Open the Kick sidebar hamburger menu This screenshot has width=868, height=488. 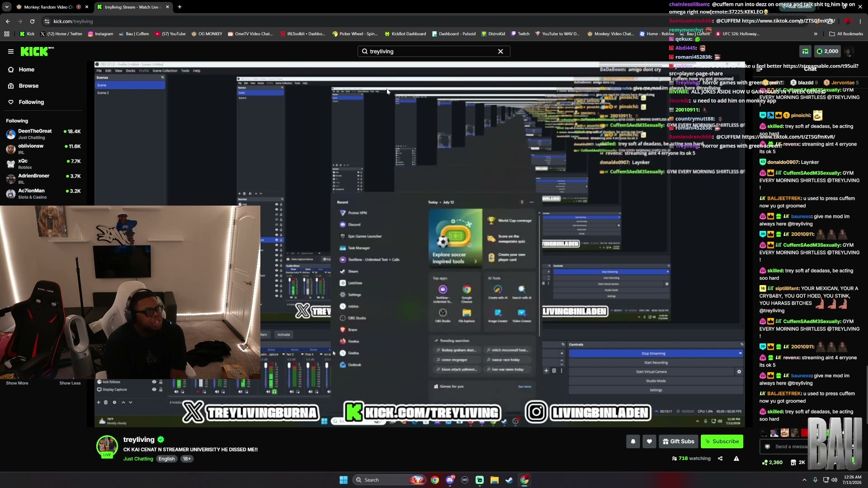point(10,52)
